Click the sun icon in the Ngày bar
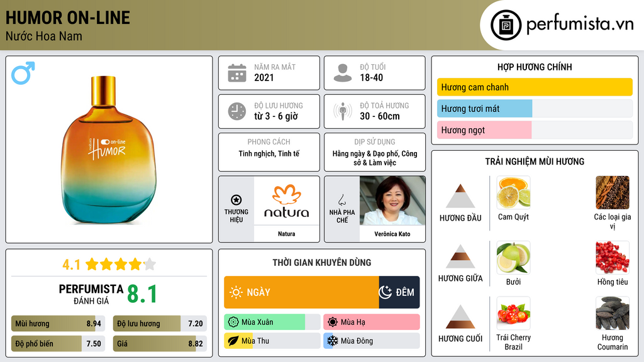This screenshot has width=644, height=362. coord(236,292)
